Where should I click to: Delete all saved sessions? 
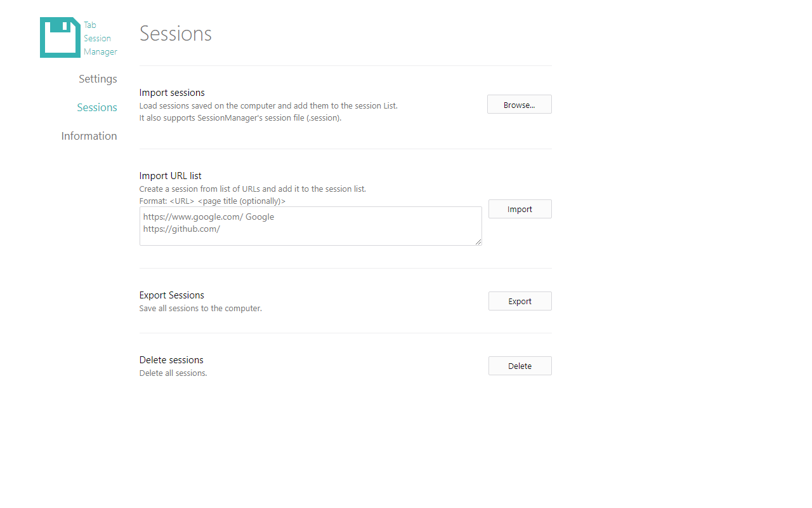[520, 365]
